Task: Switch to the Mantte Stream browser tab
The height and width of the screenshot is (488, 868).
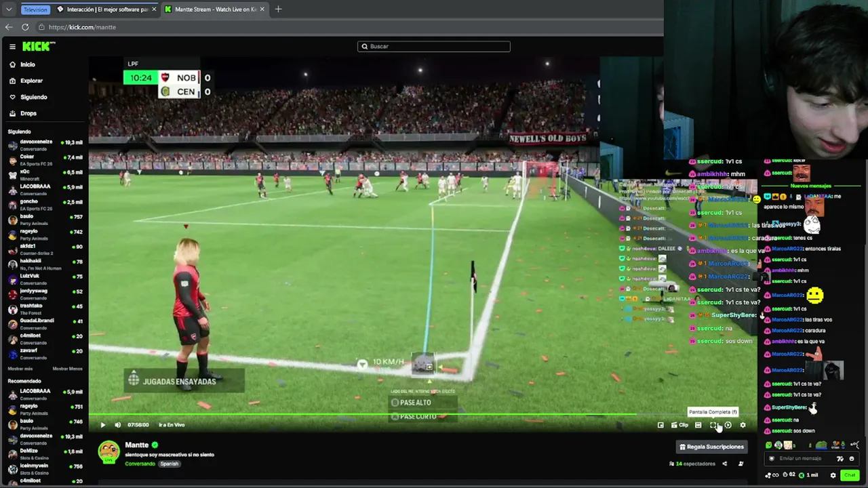Action: [x=216, y=9]
